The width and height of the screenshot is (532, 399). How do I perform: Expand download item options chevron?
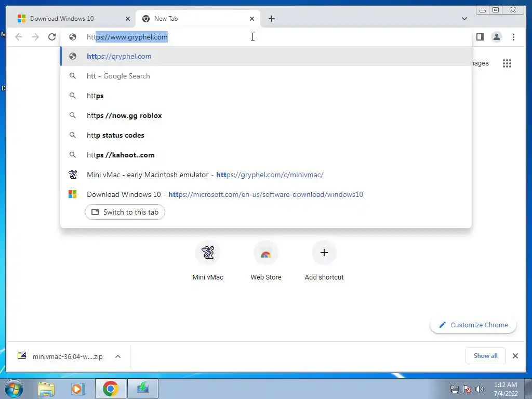[x=118, y=356]
